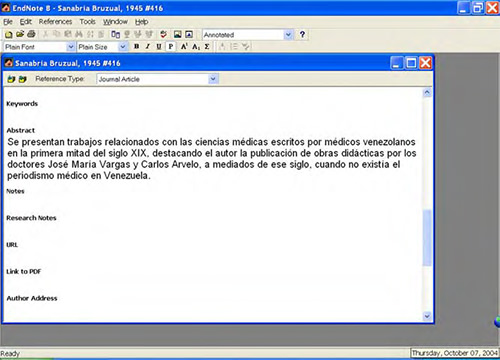Image resolution: width=500 pixels, height=360 pixels.
Task: Open the File menu
Action: [8, 22]
